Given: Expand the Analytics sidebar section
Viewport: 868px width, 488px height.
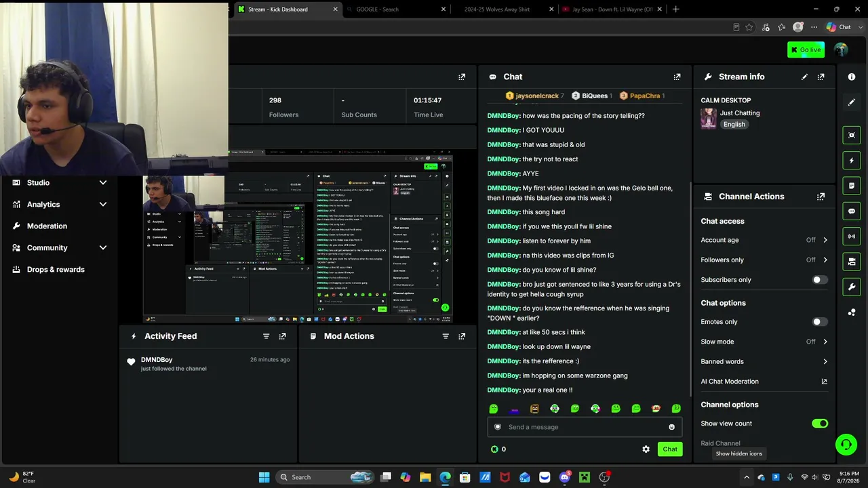Looking at the screenshot, I should (x=103, y=204).
